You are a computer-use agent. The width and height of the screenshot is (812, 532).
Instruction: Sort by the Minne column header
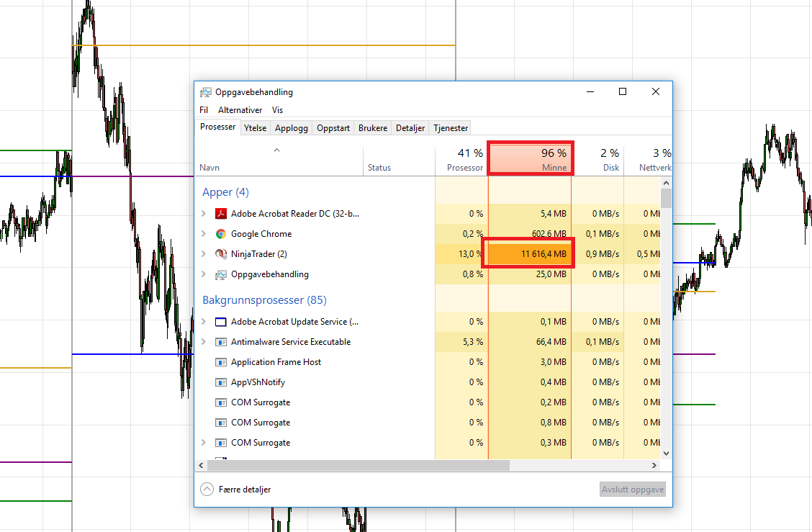click(530, 160)
